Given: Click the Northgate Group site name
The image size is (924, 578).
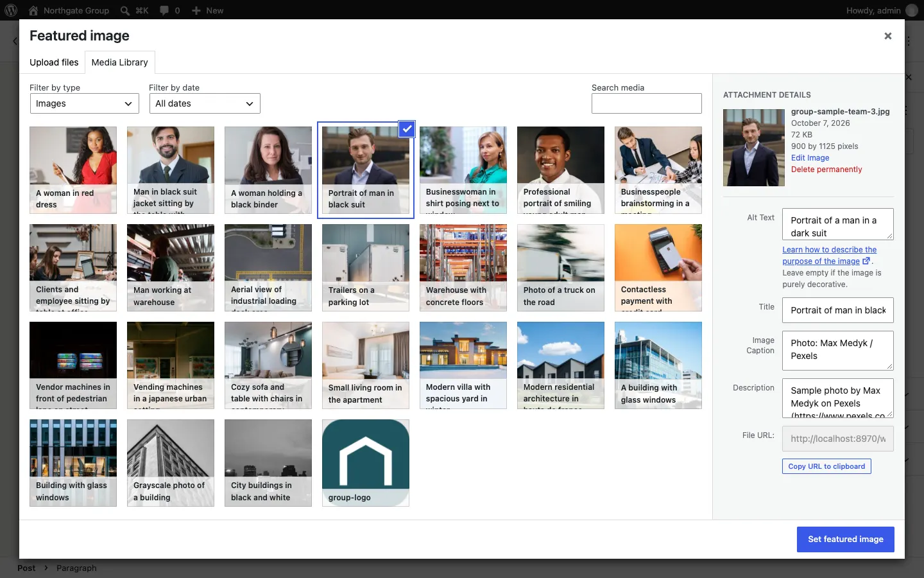Looking at the screenshot, I should click(76, 10).
